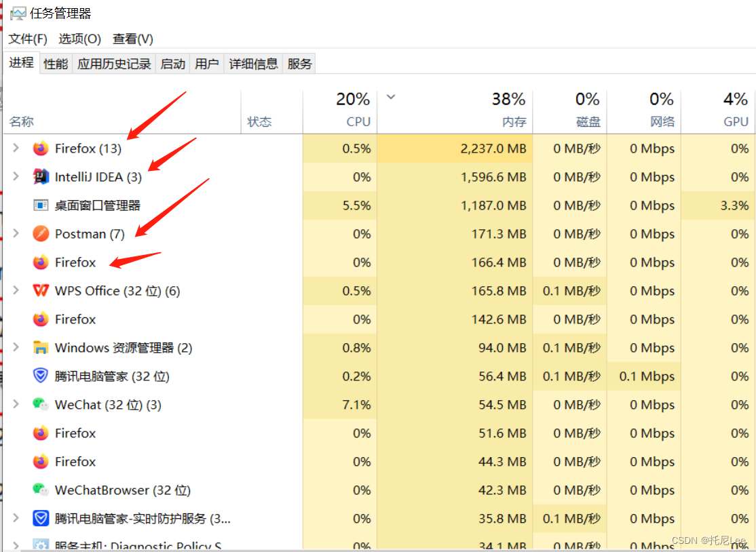Open the 查看(V) menu
756x552 pixels.
click(x=132, y=39)
